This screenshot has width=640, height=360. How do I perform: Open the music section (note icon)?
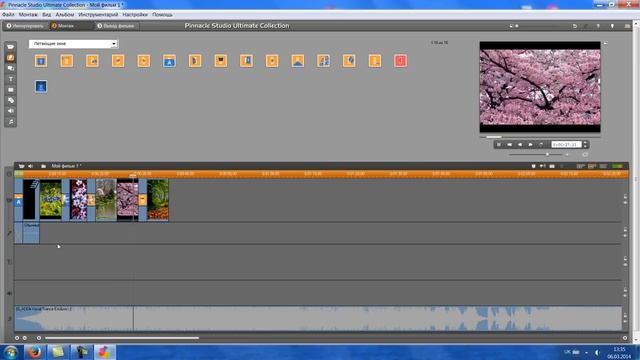click(11, 121)
